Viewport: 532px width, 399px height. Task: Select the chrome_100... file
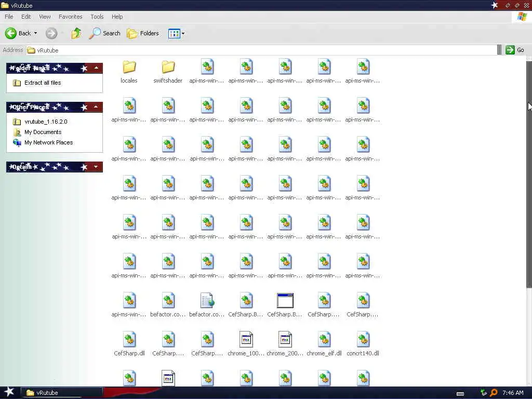pos(246,343)
